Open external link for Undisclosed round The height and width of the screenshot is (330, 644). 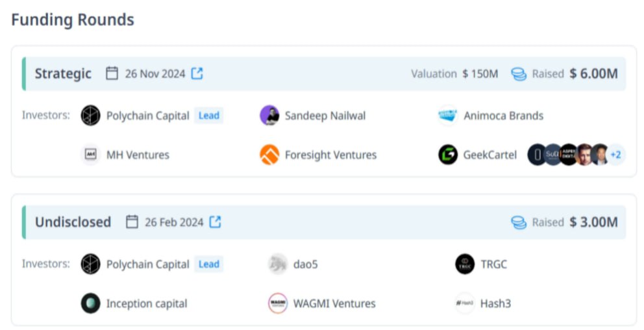coord(216,222)
